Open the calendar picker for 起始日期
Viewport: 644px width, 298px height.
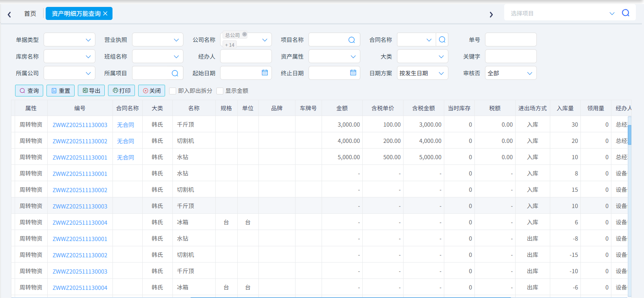point(265,73)
